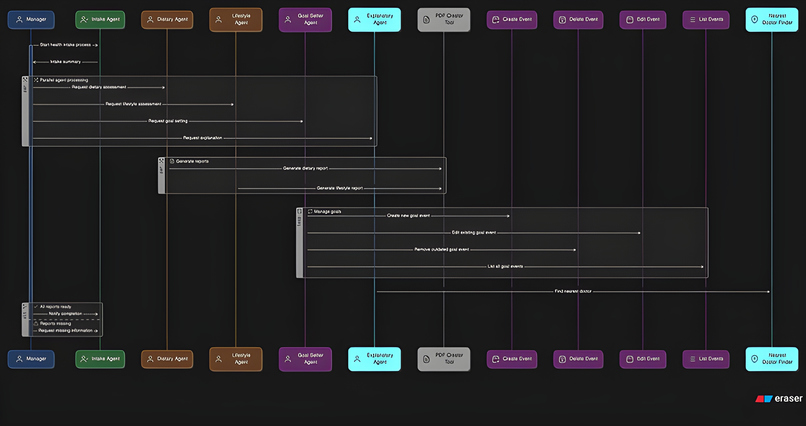Click the 'Manage goals' frame title
The height and width of the screenshot is (426, 806).
click(x=327, y=212)
